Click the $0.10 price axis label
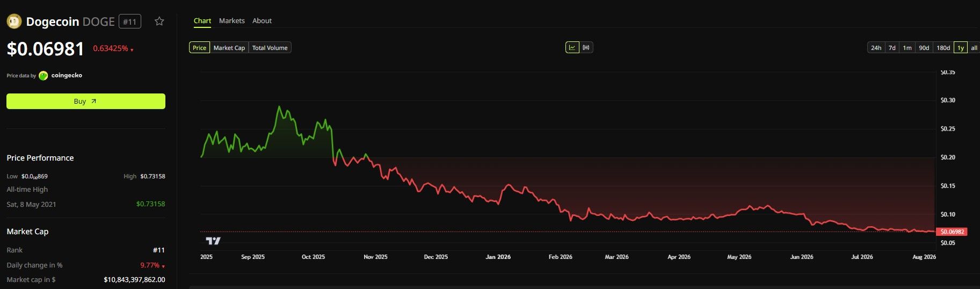 coord(948,214)
